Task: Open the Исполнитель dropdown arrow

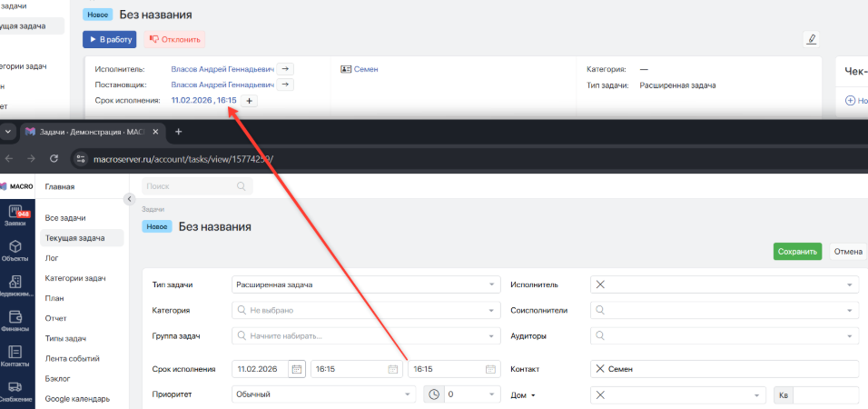Action: pos(849,284)
